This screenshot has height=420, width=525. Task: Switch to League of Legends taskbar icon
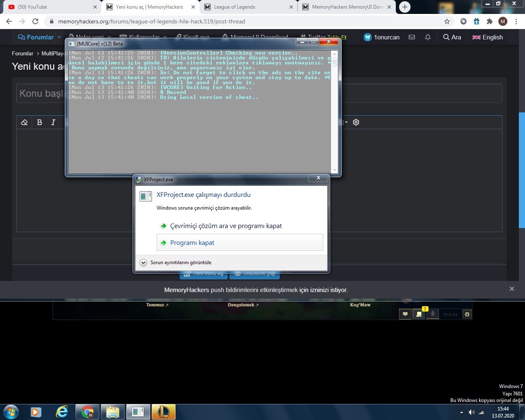(x=163, y=412)
